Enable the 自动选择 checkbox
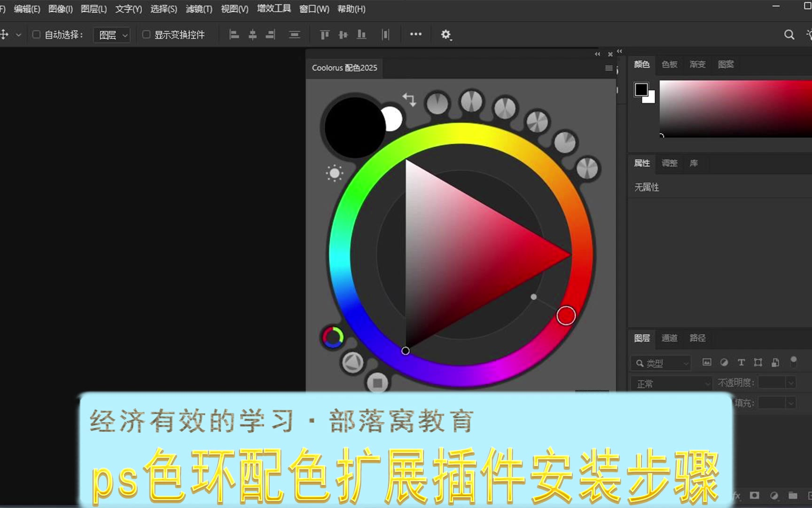 pyautogui.click(x=36, y=34)
